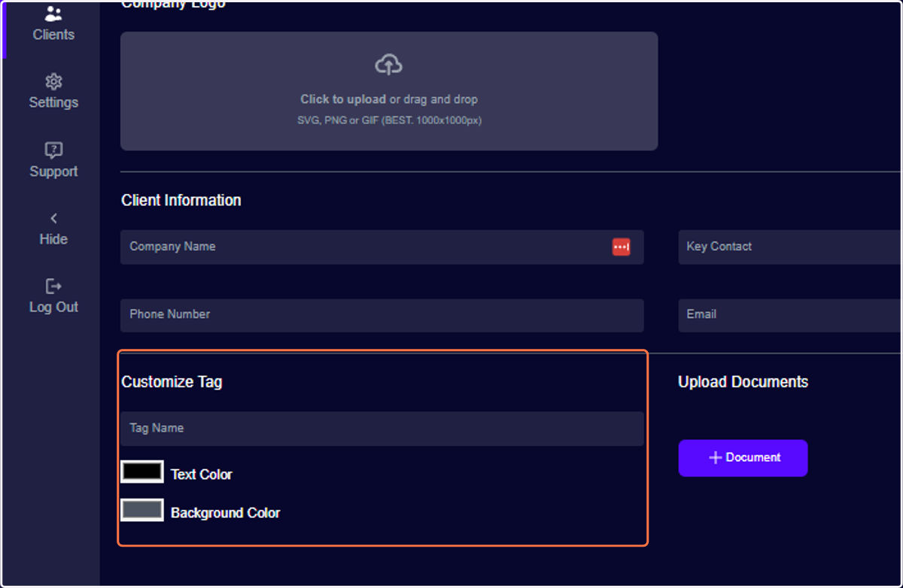Open the Background Color swatch picker
903x588 pixels.
tap(142, 510)
